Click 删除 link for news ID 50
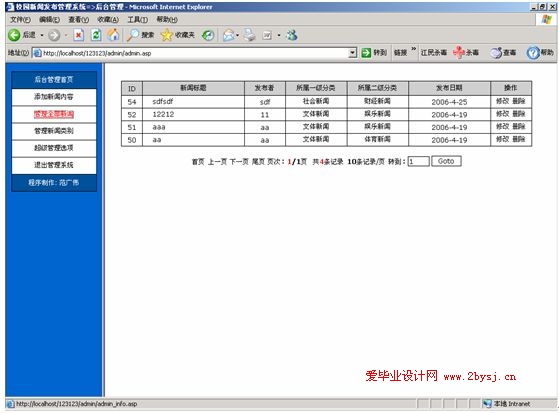Viewport: 559px width, 413px height. pyautogui.click(x=519, y=139)
